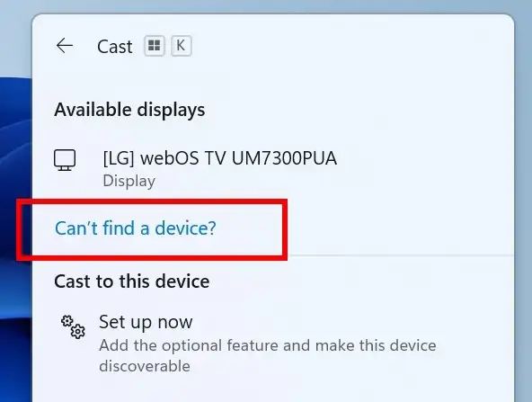532x402 pixels.
Task: Click the word discoverable in setup description
Action: click(145, 366)
